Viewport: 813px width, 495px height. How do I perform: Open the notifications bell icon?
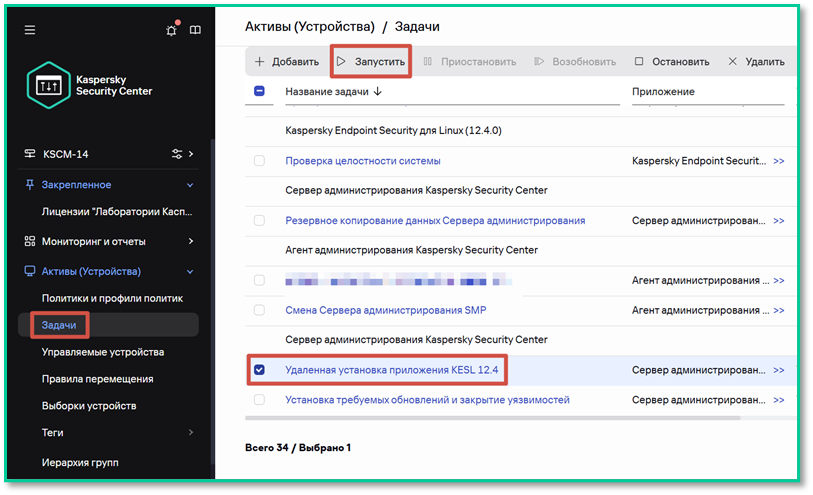tap(172, 30)
